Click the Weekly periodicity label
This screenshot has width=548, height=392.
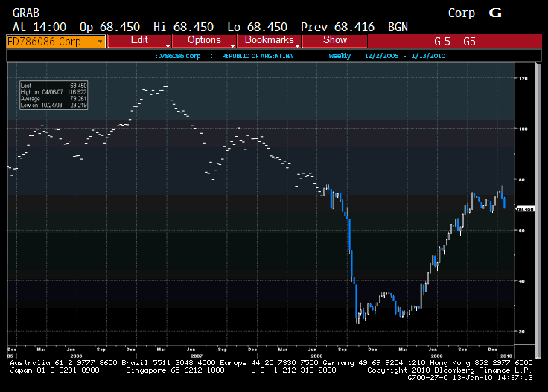click(340, 56)
